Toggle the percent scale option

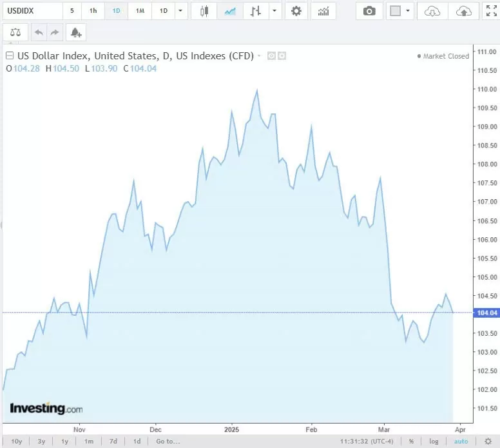410,442
